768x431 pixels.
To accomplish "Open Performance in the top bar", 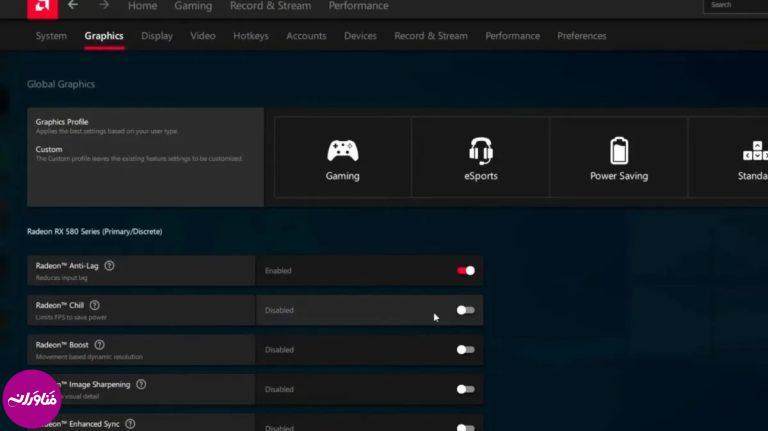I will pyautogui.click(x=359, y=6).
